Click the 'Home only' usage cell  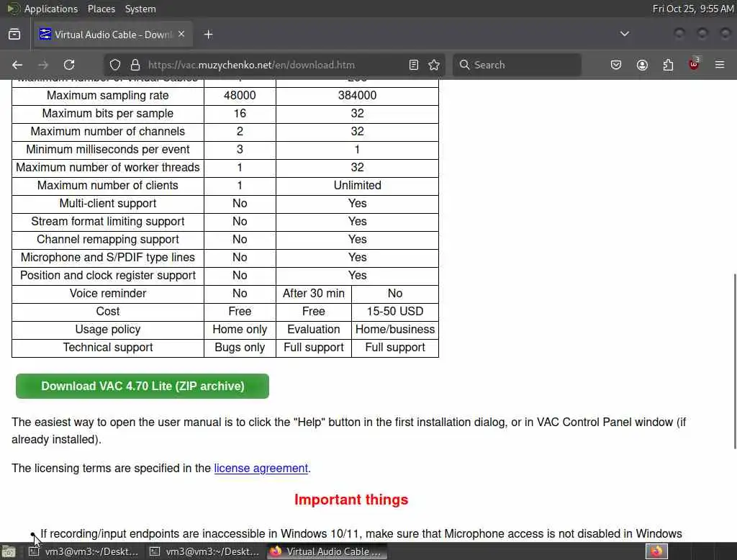pos(240,329)
